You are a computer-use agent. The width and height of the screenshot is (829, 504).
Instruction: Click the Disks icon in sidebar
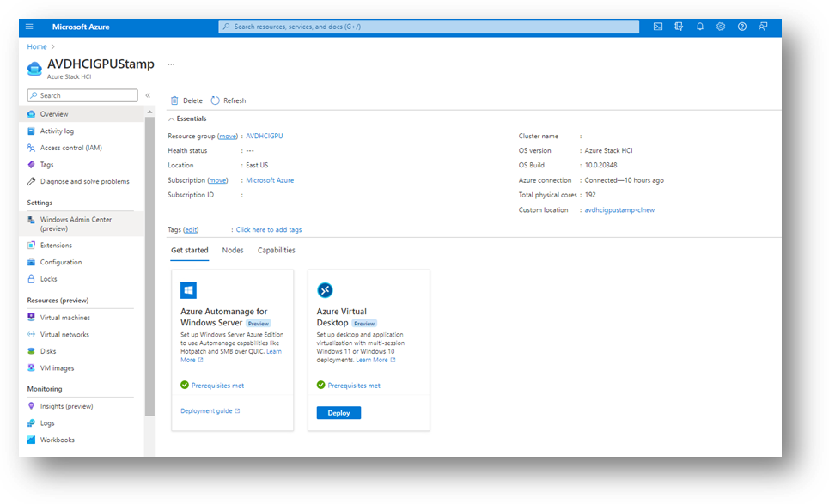pyautogui.click(x=31, y=351)
